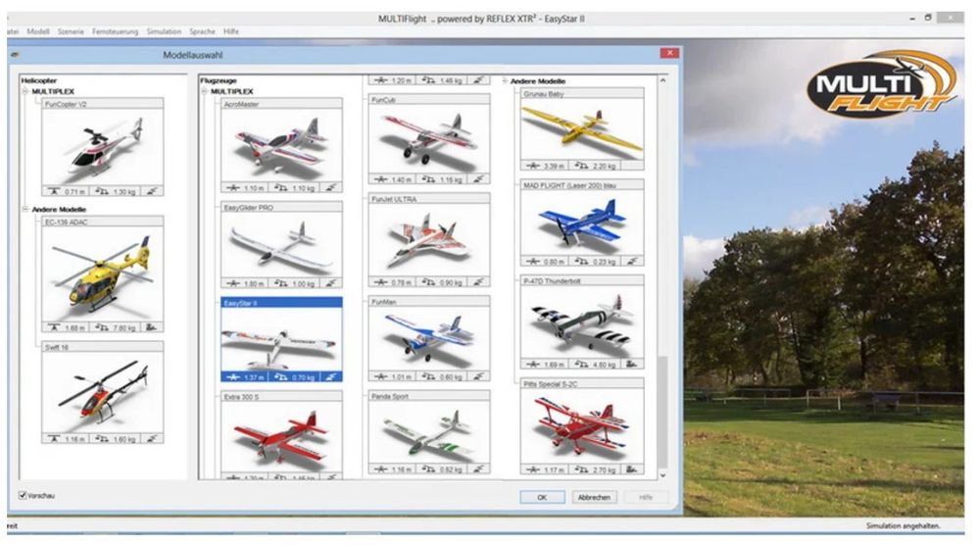The image size is (980, 545).
Task: Select the FunCopter V2 helicopter model
Action: (103, 147)
